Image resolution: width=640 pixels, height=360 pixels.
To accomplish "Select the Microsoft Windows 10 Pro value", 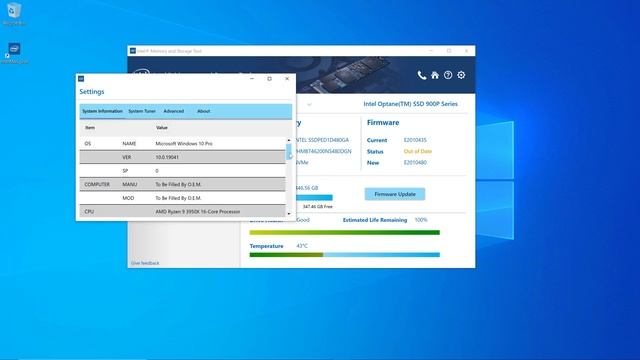I will tap(184, 144).
